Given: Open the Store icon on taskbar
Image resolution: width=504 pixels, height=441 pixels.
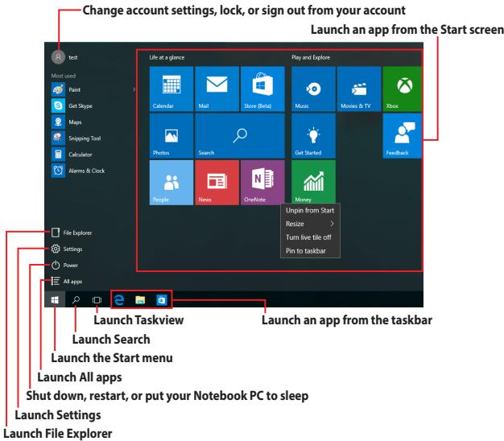Looking at the screenshot, I should pos(161,299).
